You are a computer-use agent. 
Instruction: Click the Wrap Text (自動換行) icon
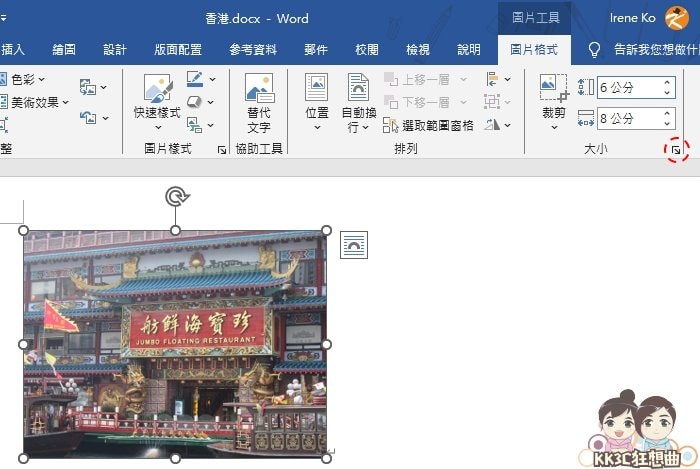click(x=358, y=103)
